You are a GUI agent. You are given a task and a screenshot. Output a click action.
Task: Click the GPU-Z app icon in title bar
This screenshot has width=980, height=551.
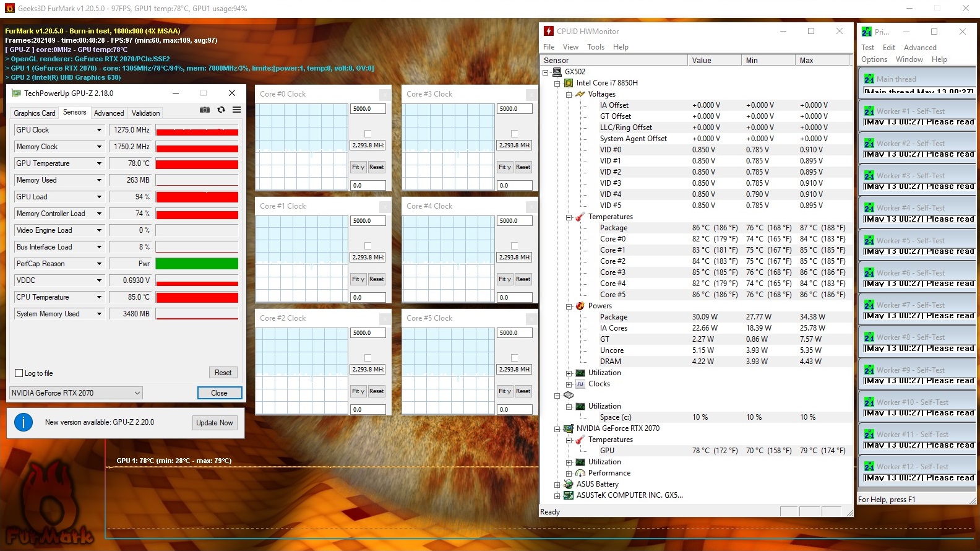tap(15, 93)
